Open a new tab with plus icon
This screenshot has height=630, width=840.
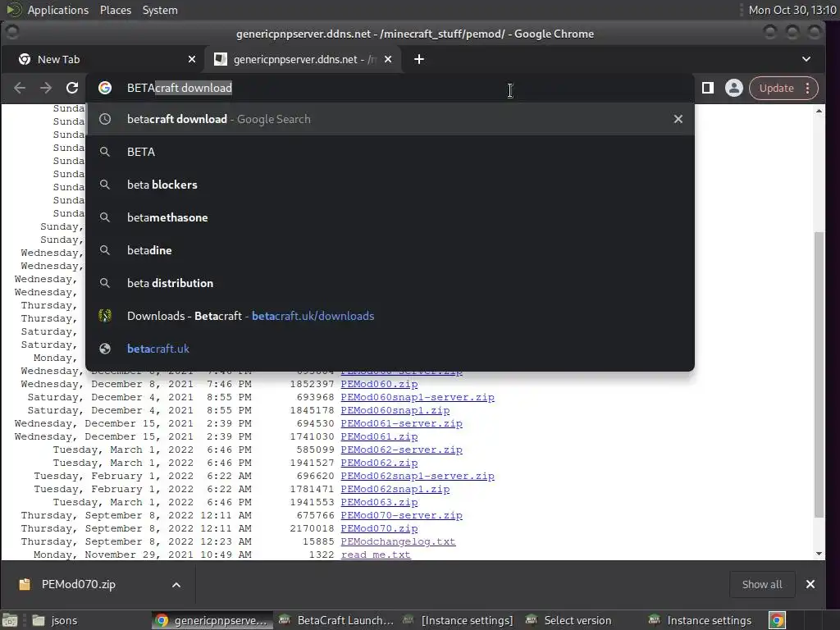[419, 59]
